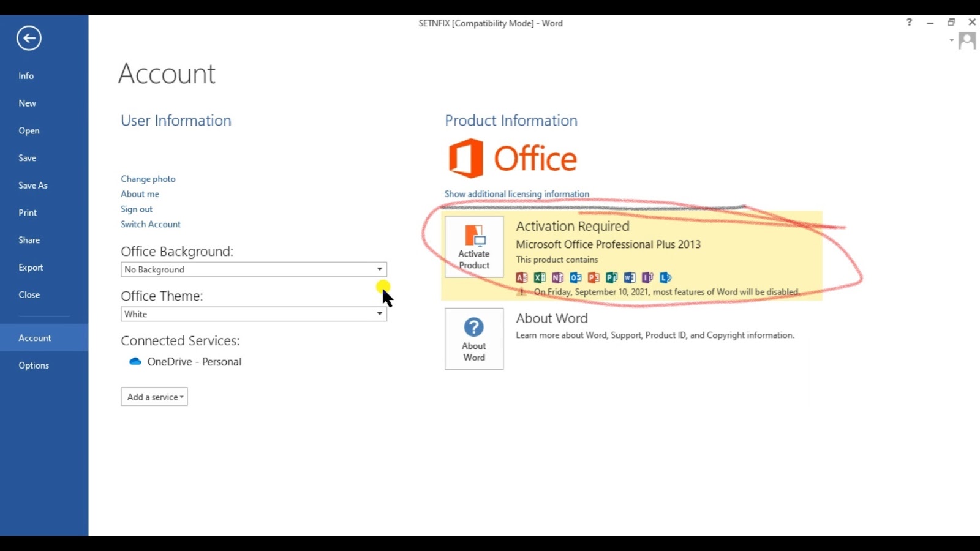Viewport: 980px width, 551px height.
Task: Restore down the Word window
Action: (x=951, y=22)
